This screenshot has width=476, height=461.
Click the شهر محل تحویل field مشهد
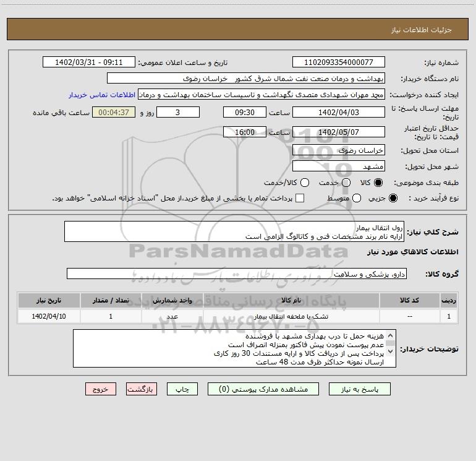coord(339,166)
